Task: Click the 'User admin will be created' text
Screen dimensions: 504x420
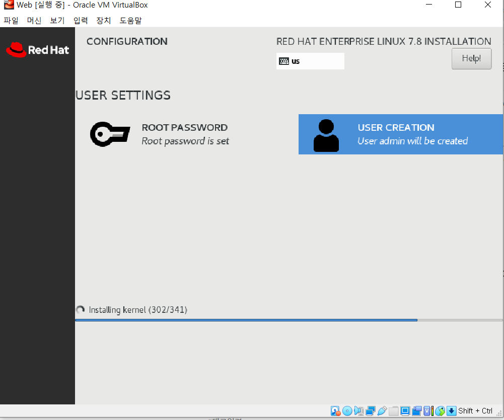Action: (413, 141)
